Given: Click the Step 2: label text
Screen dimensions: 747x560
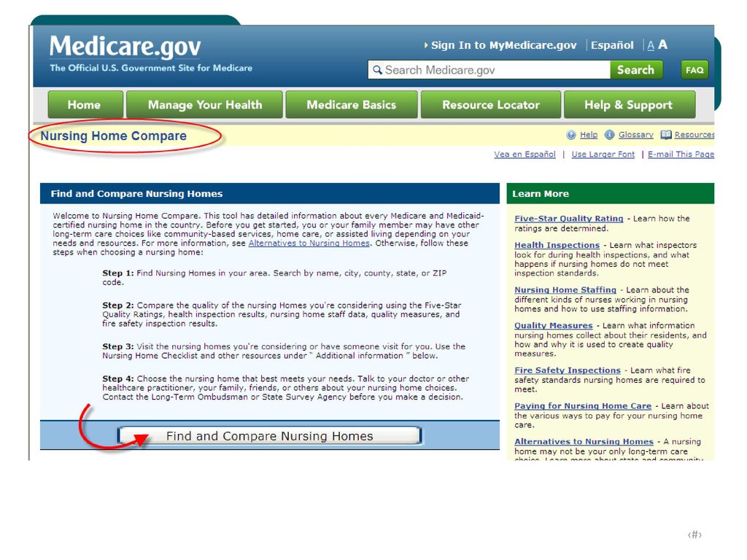Looking at the screenshot, I should point(117,306).
